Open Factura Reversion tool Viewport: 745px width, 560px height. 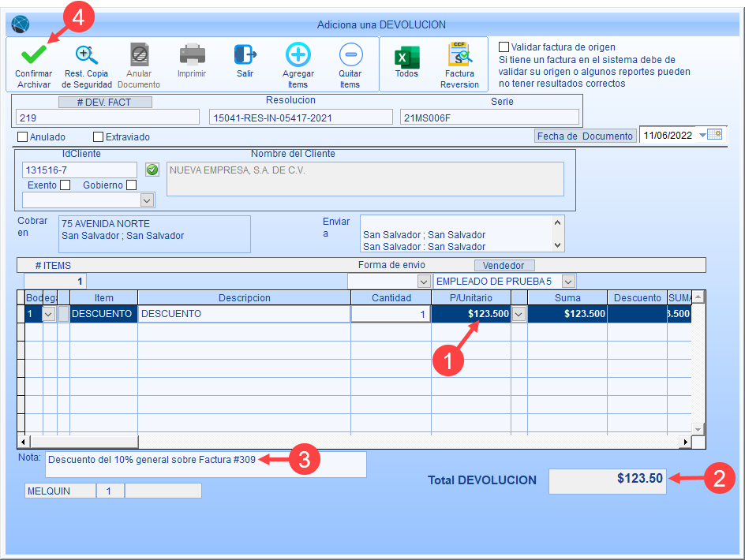[459, 55]
